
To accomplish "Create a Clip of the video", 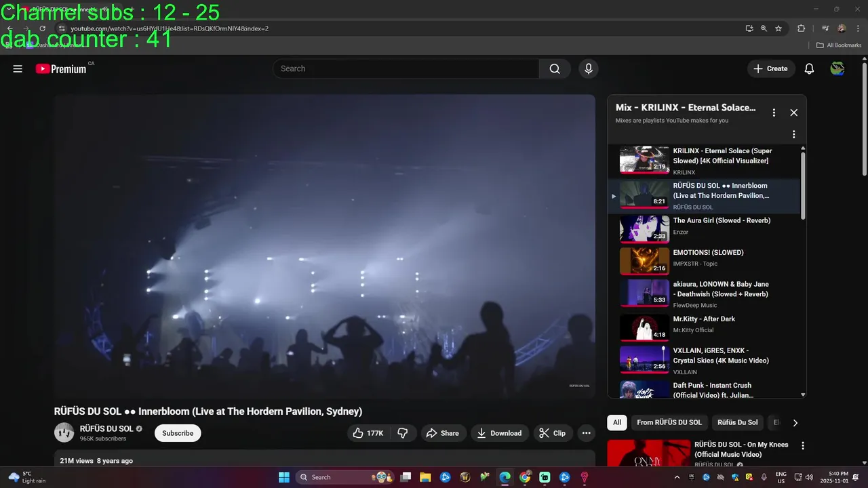I will click(553, 433).
